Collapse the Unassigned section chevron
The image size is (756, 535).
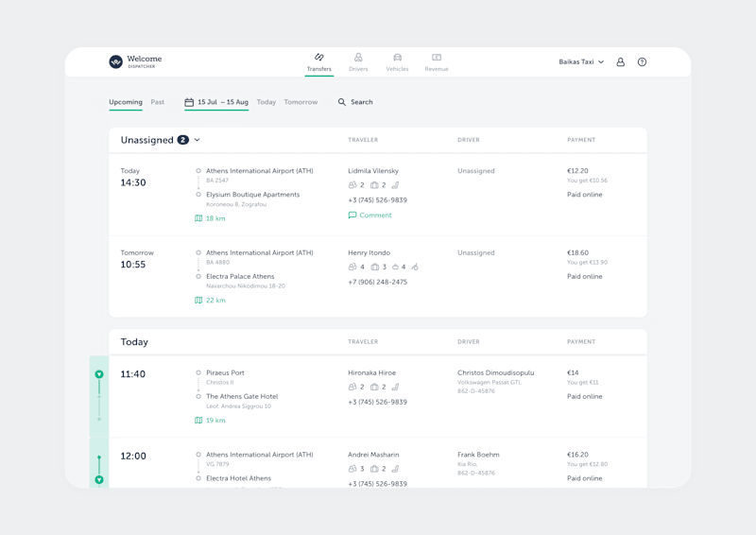coord(198,140)
